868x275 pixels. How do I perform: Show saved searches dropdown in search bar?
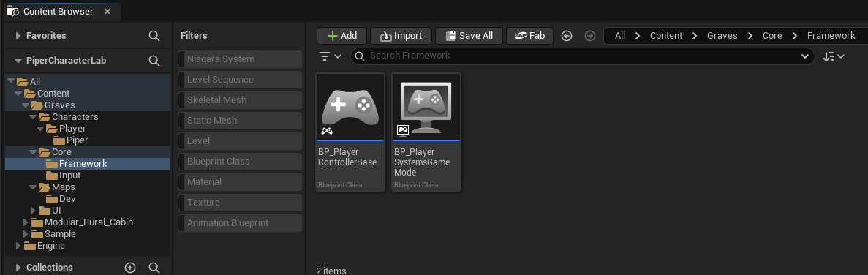pyautogui.click(x=805, y=56)
